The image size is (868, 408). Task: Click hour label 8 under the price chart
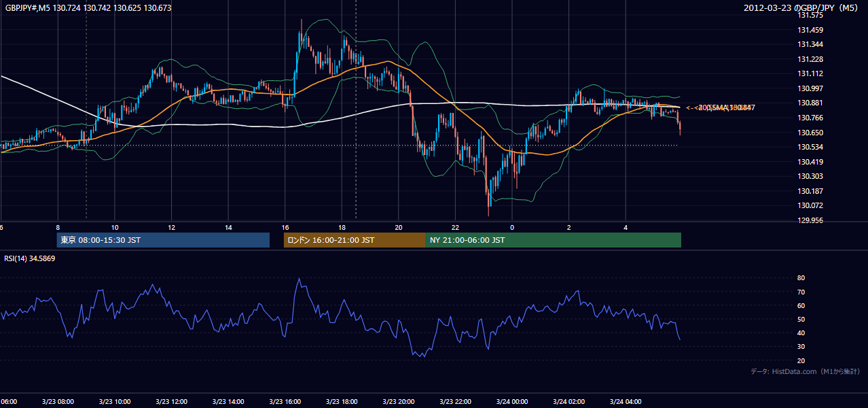pyautogui.click(x=58, y=227)
